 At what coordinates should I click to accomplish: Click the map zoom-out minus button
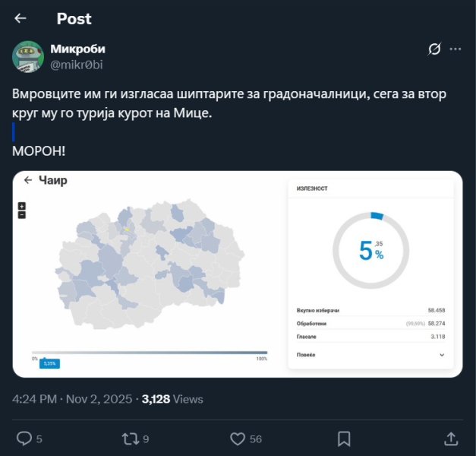22,214
